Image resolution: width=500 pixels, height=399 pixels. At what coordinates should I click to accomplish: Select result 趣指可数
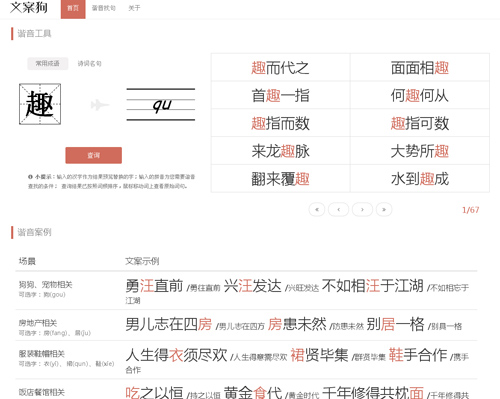[420, 123]
